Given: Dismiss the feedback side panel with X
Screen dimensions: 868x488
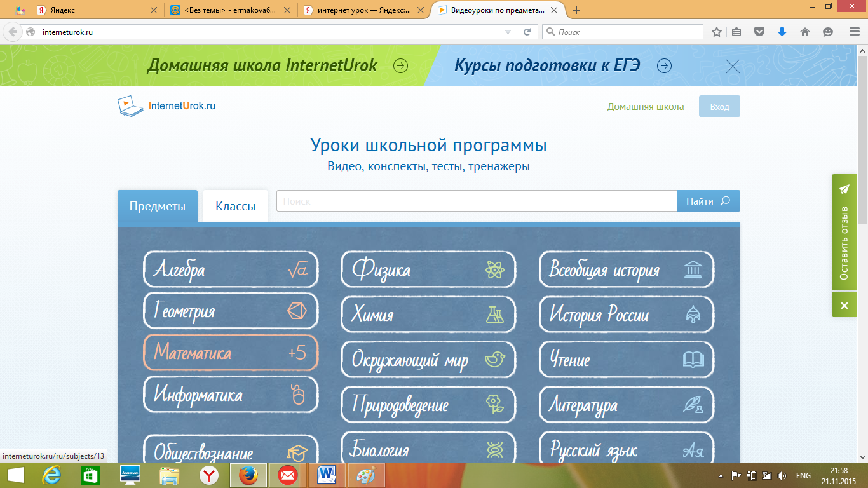Looking at the screenshot, I should coord(844,306).
